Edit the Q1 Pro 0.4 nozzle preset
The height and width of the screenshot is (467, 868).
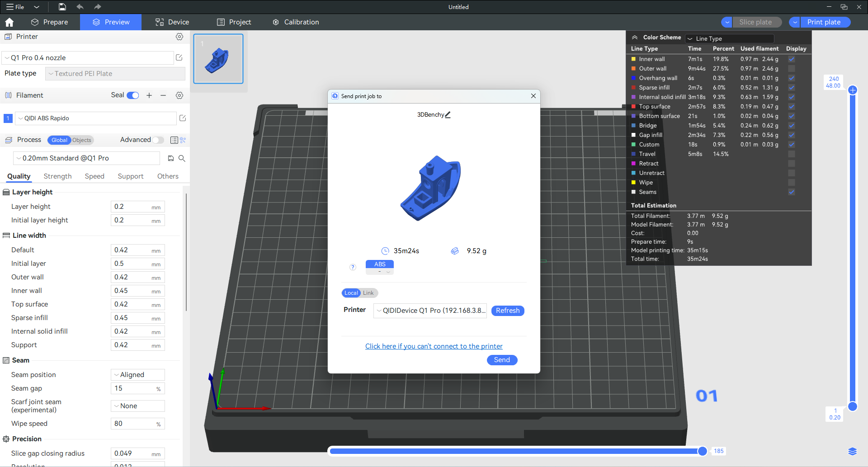click(179, 57)
